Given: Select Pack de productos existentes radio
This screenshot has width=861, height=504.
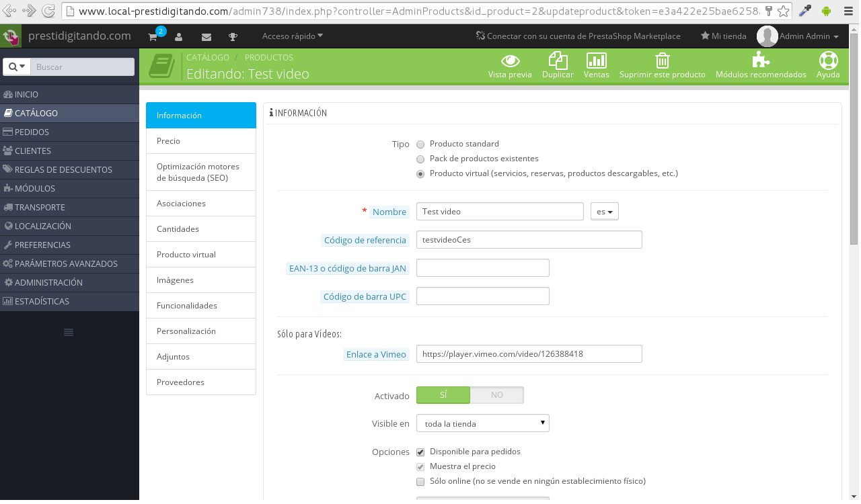Looking at the screenshot, I should pos(420,159).
